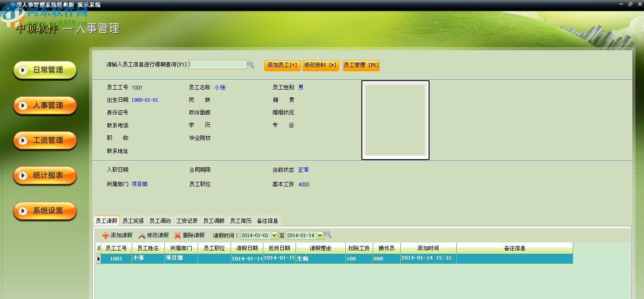Click the 修改资料[*] button to edit employee info
Image resolution: width=644 pixels, height=299 pixels.
[321, 65]
